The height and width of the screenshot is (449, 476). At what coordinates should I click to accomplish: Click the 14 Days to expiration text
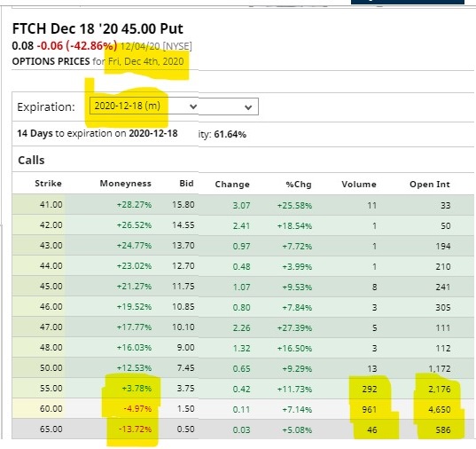(98, 133)
